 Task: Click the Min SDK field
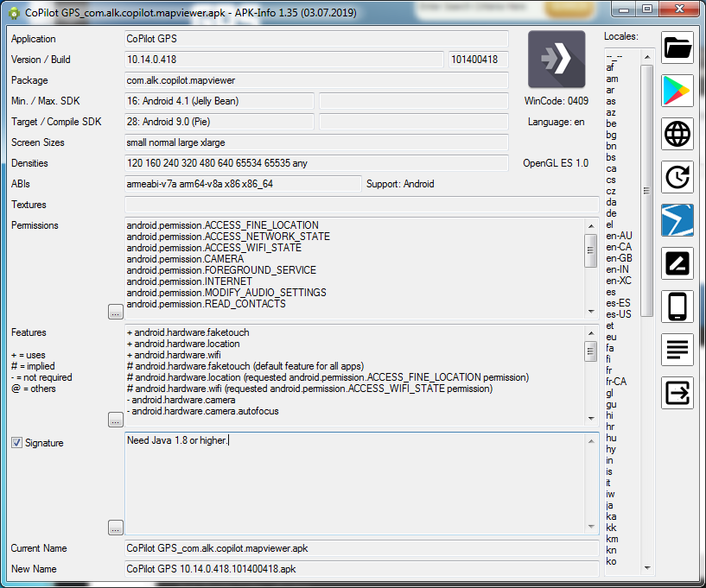(219, 101)
